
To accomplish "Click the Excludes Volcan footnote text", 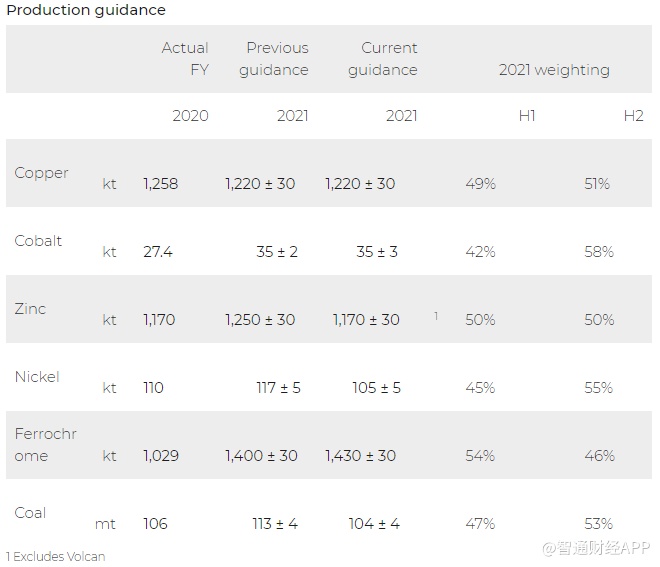I will tap(55, 556).
